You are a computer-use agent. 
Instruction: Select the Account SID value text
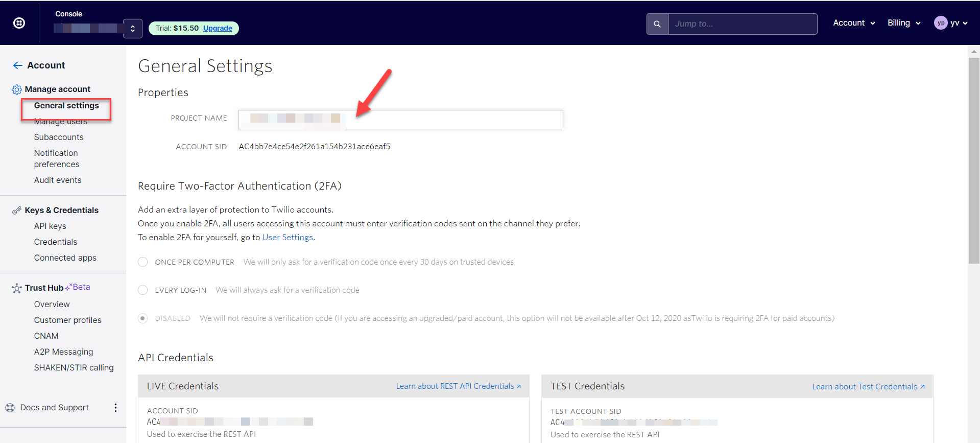pyautogui.click(x=315, y=147)
